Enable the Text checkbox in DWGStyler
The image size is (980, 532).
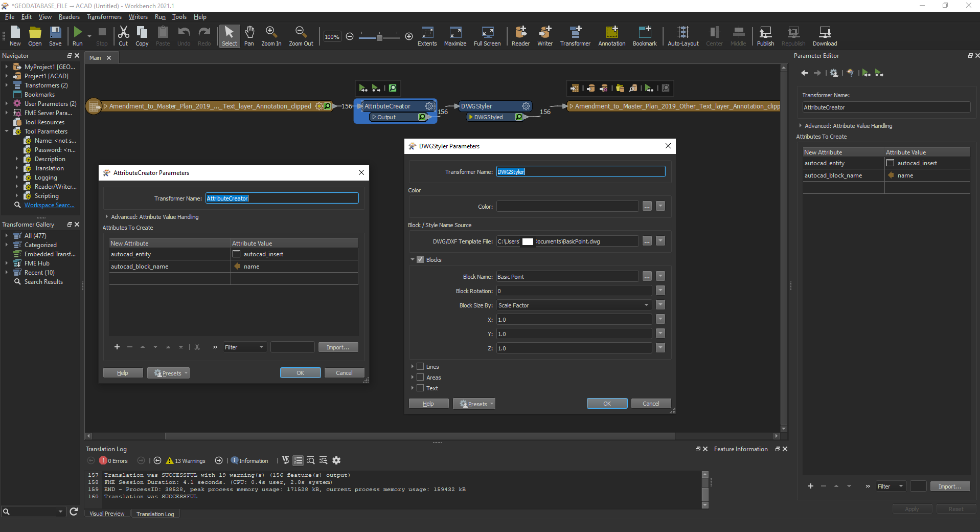420,388
